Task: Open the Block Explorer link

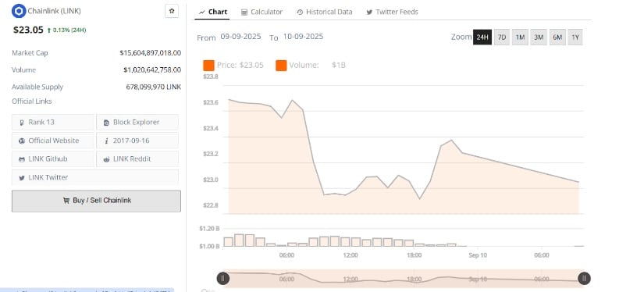Action: (137, 122)
